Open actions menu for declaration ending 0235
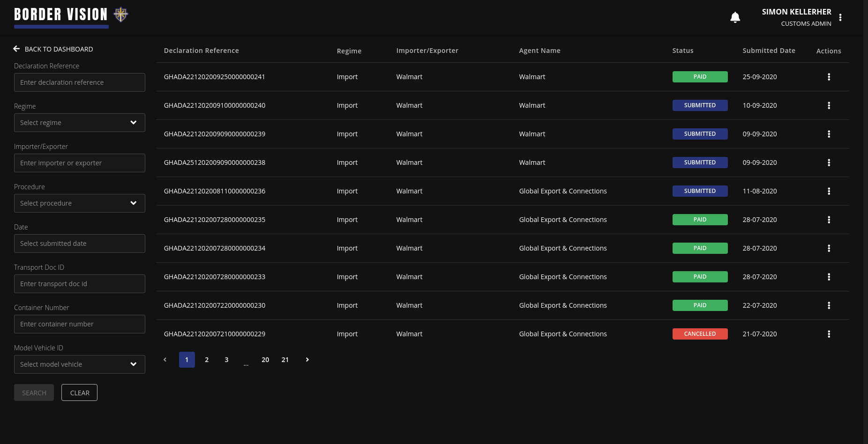 (829, 220)
